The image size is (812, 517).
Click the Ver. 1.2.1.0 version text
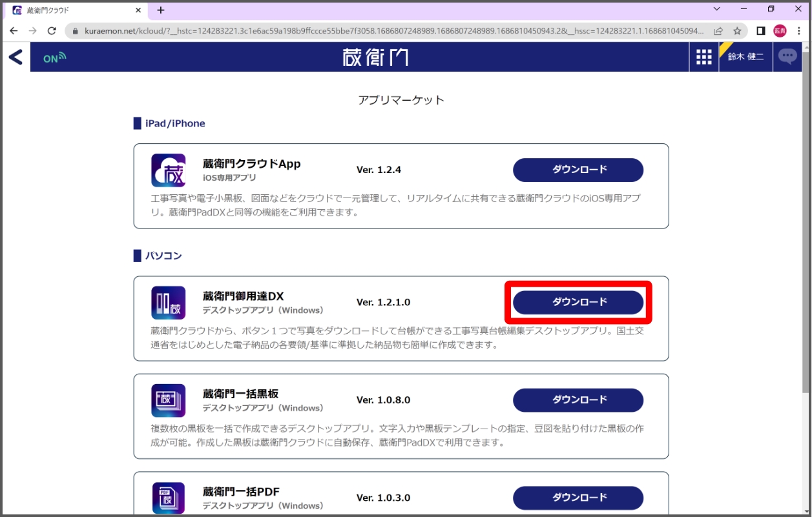coord(384,302)
